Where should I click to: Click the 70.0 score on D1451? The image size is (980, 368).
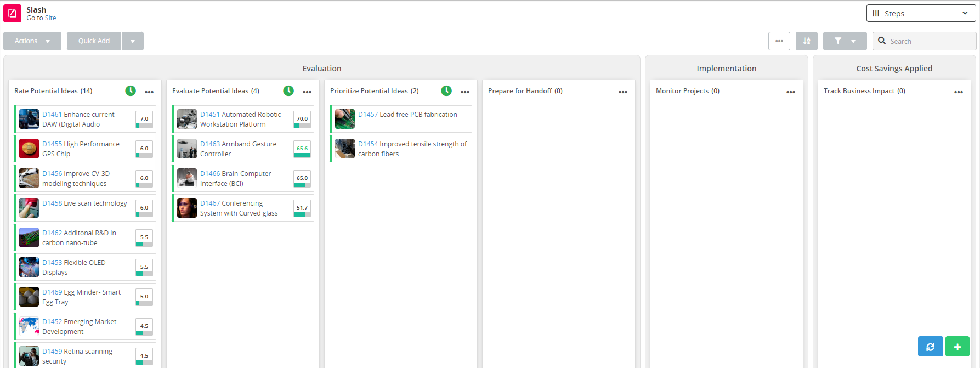tap(302, 119)
